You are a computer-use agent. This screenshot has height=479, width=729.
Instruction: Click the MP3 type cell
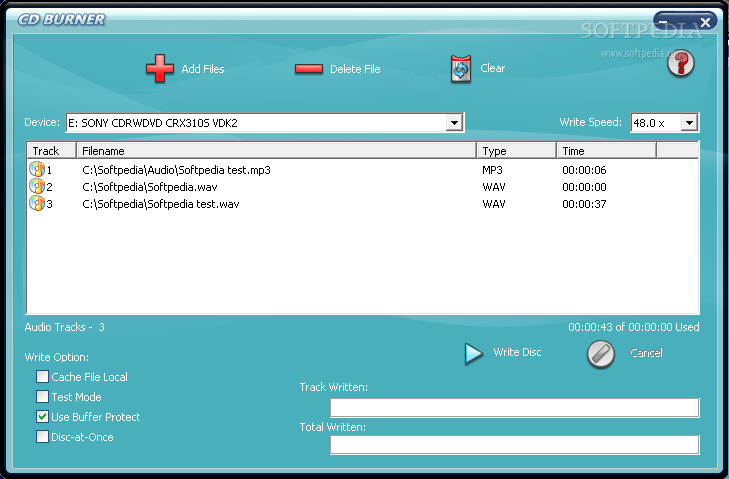(x=492, y=170)
